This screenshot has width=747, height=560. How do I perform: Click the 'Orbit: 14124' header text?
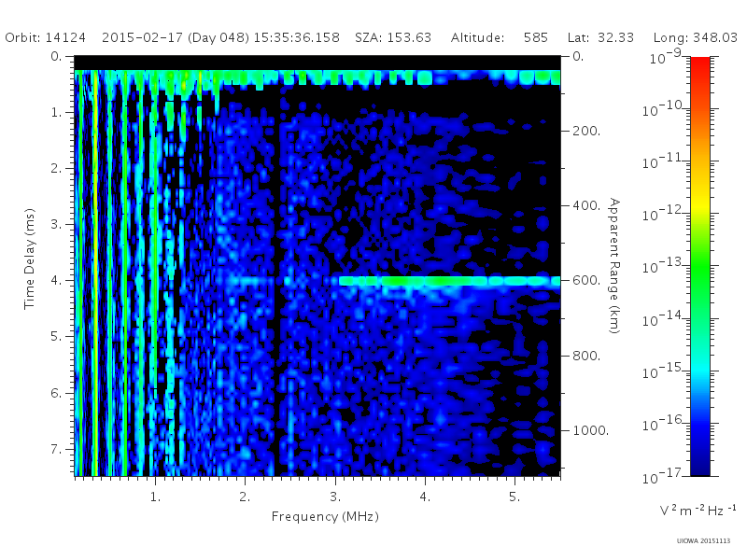pos(45,37)
